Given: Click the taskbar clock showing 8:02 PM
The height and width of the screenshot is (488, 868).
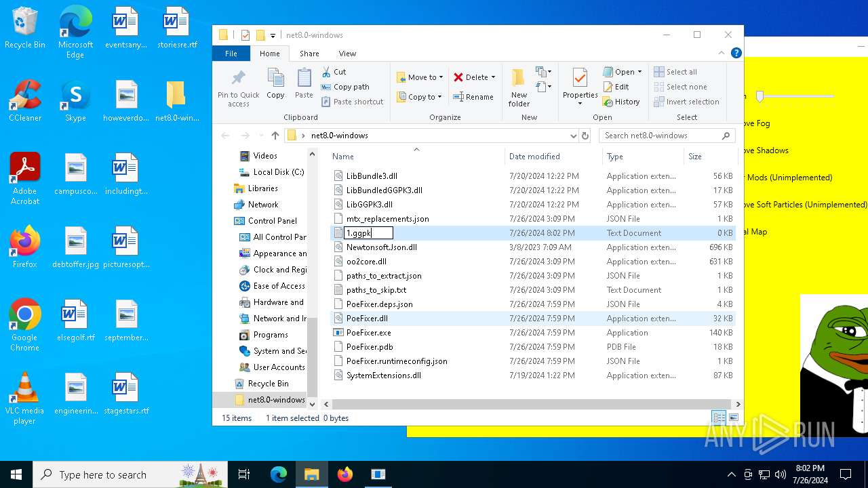Looking at the screenshot, I should pos(809,474).
